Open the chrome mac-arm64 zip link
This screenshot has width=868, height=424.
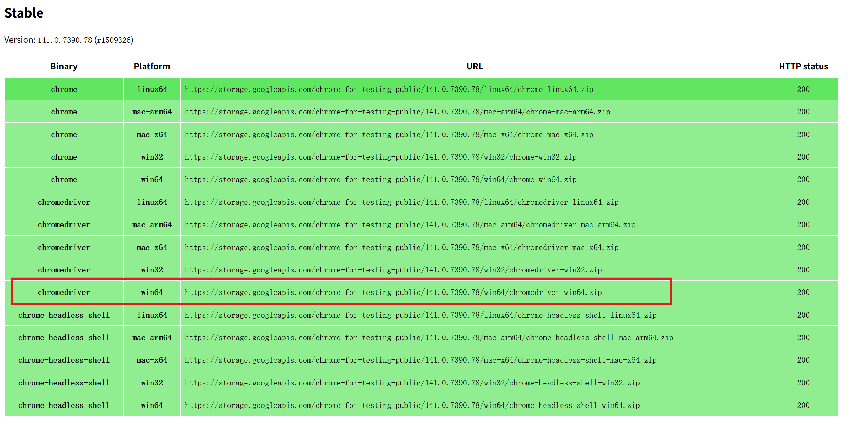pos(397,112)
